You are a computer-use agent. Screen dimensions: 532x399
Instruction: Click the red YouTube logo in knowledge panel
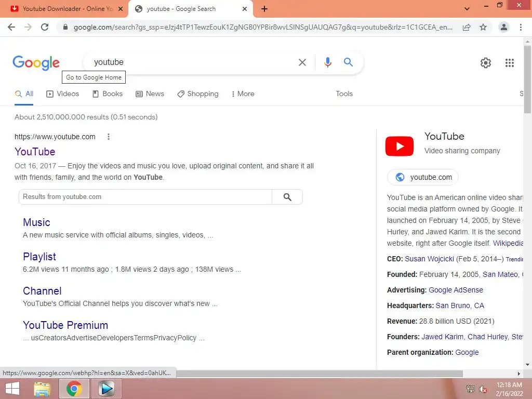coord(400,146)
